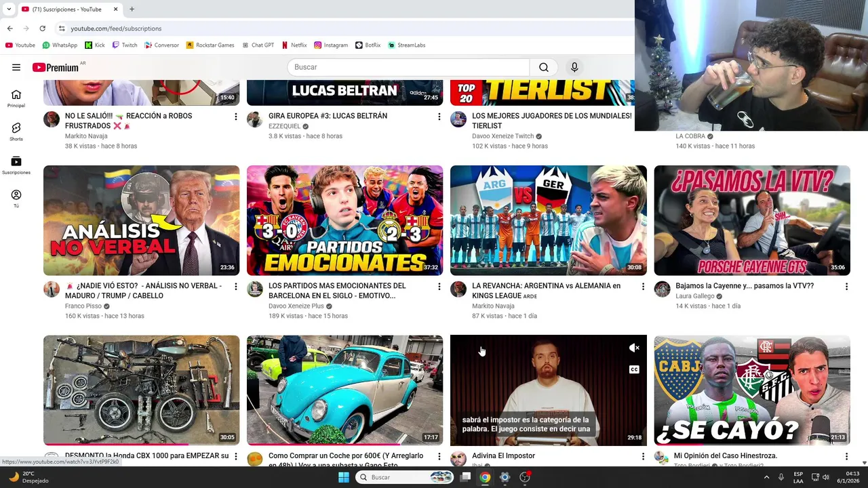The height and width of the screenshot is (488, 868).
Task: Open the Tú profile sidebar item
Action: point(16,198)
